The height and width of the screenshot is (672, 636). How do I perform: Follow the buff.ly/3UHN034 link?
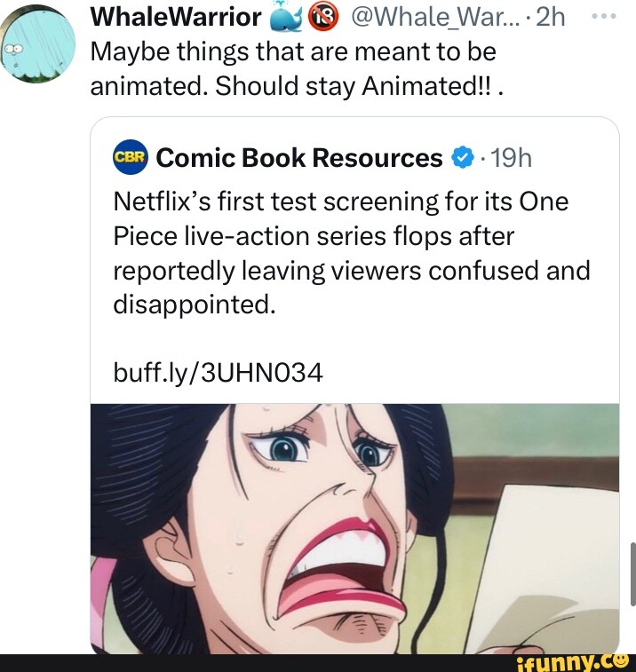(219, 371)
